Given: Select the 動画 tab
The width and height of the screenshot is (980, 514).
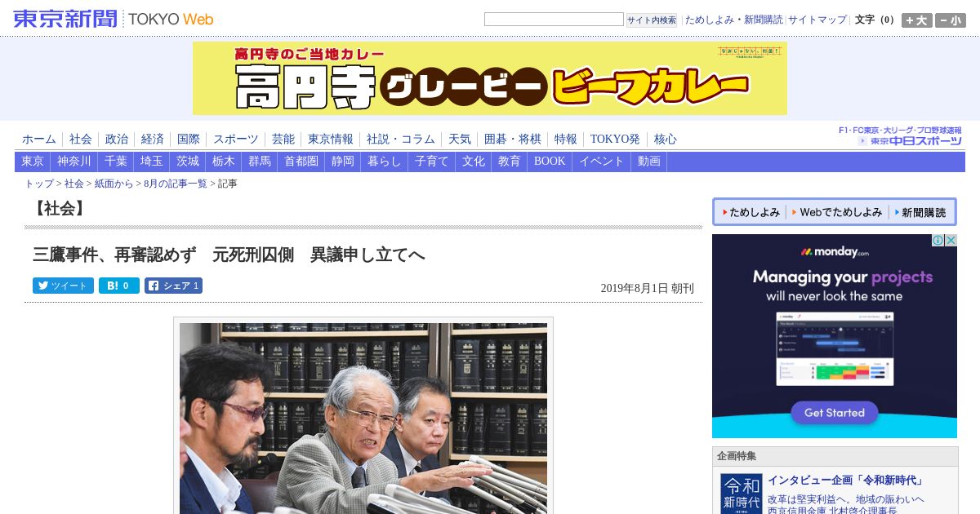Looking at the screenshot, I should pyautogui.click(x=649, y=162).
